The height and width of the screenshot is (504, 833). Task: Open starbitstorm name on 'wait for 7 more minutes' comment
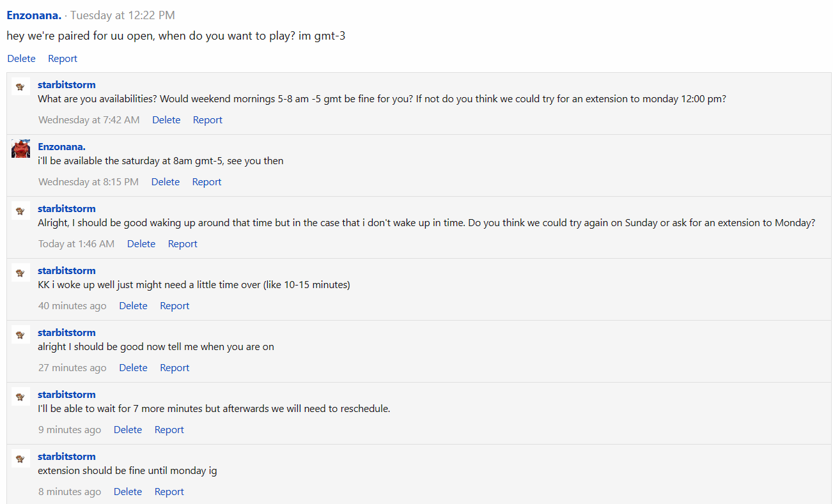point(66,394)
